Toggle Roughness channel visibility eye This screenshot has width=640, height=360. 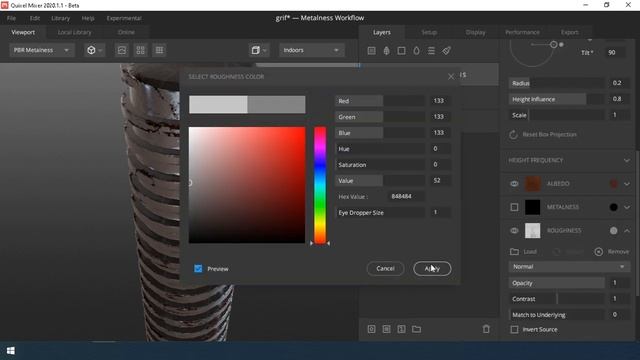point(514,231)
